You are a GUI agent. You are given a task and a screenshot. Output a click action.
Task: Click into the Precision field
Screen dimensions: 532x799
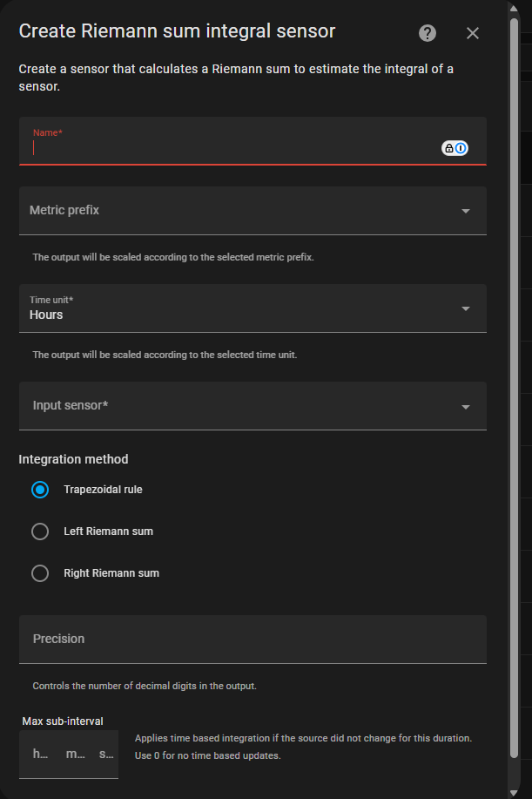[x=253, y=640]
